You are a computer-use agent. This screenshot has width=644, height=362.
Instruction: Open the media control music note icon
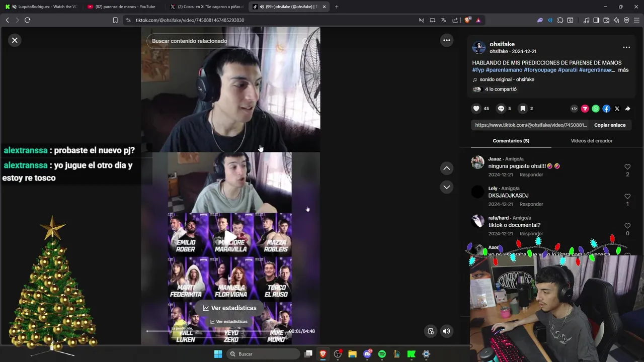coord(586,20)
